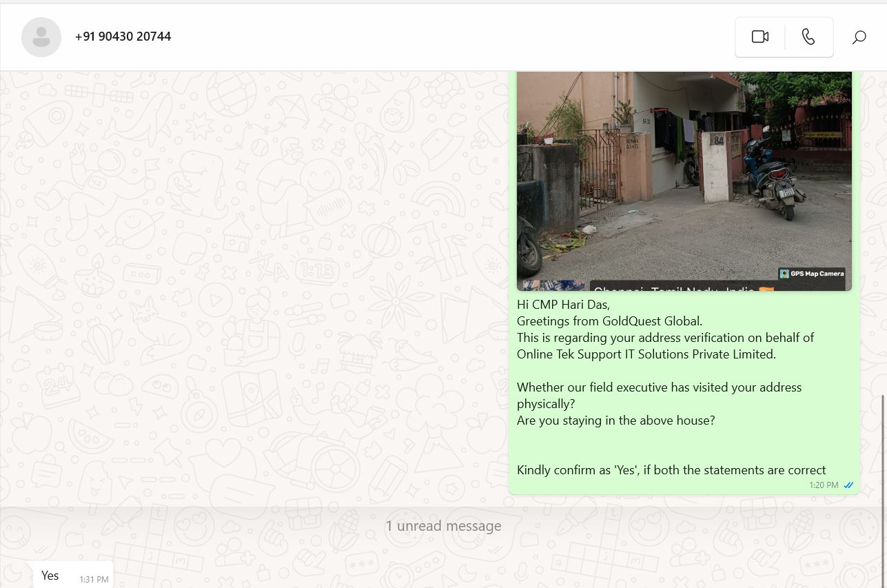Click the GPS Map Camera badge on photo

coord(812,274)
